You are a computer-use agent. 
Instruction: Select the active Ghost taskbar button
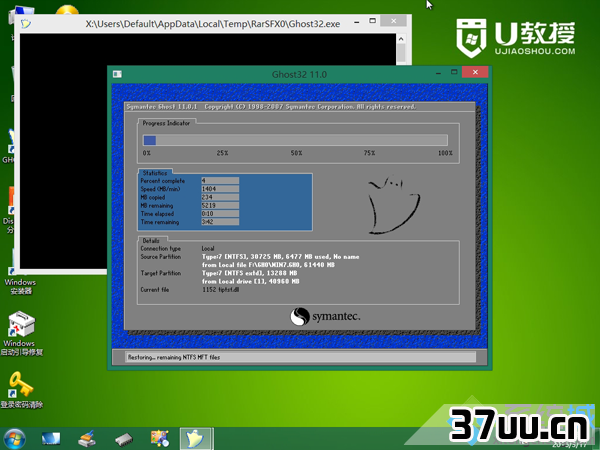(196, 439)
